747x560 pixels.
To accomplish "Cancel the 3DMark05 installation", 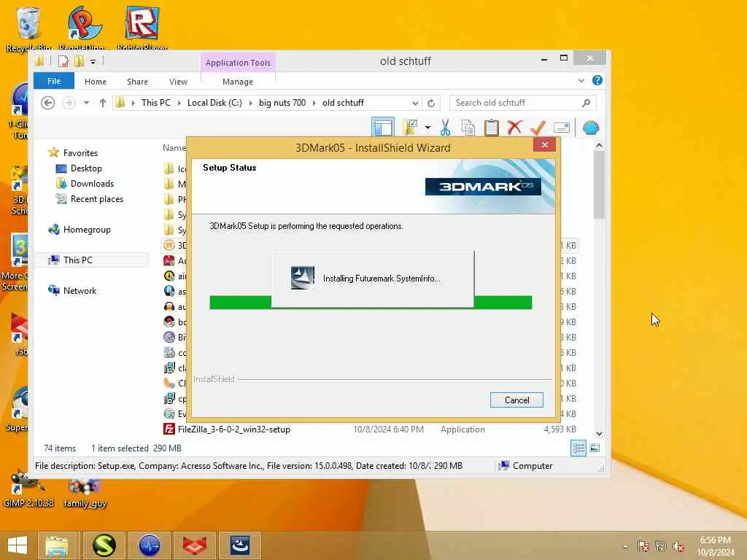I will [516, 400].
